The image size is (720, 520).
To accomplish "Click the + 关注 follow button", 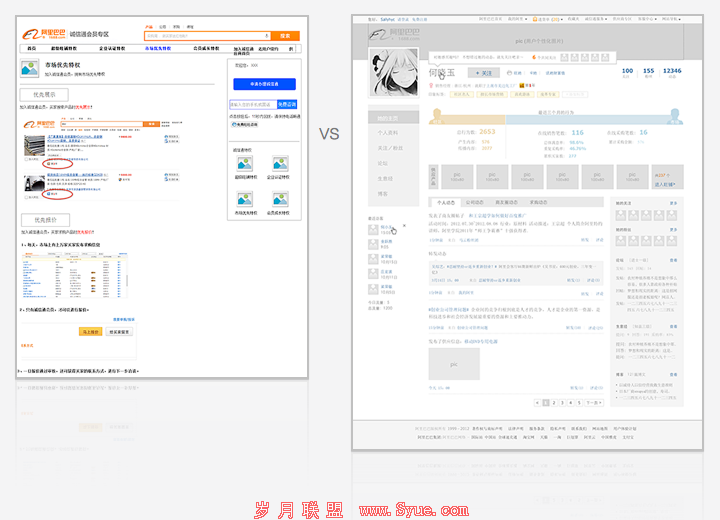I will (484, 73).
